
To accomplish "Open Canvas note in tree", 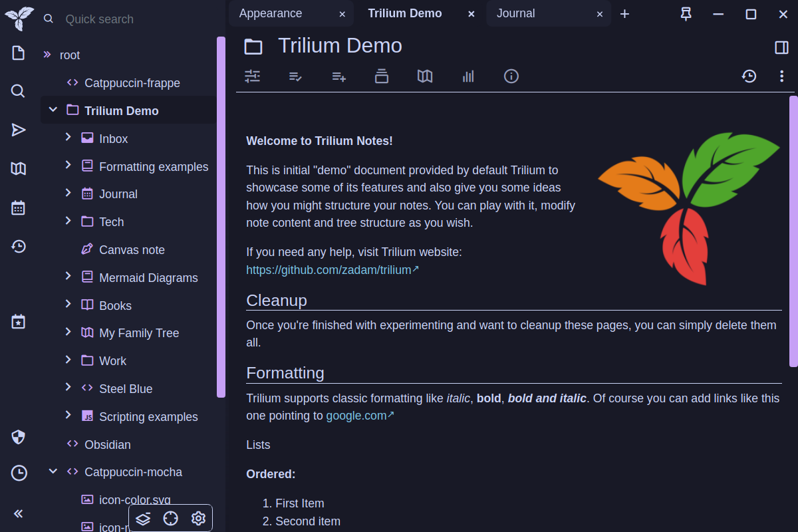I will click(132, 250).
